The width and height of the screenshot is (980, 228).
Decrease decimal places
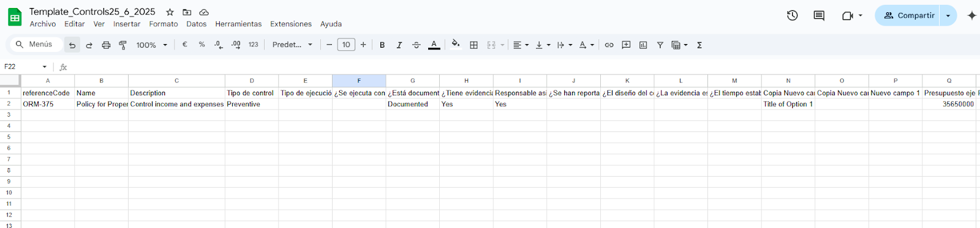pos(219,45)
